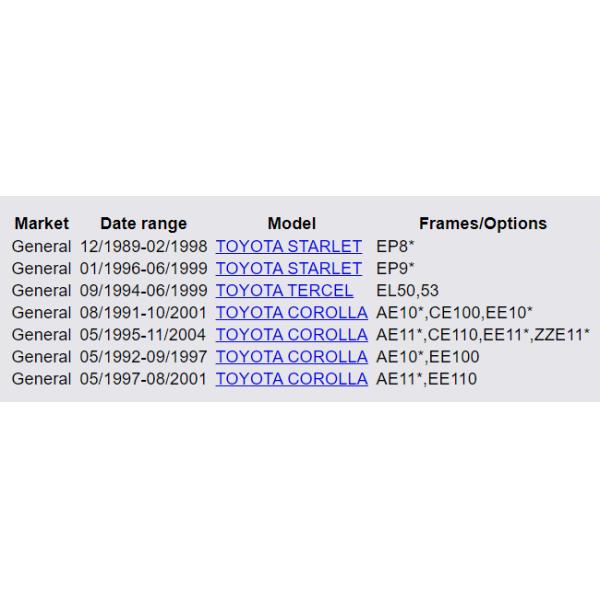Click the AE11*,EE110 frames cell

click(426, 379)
